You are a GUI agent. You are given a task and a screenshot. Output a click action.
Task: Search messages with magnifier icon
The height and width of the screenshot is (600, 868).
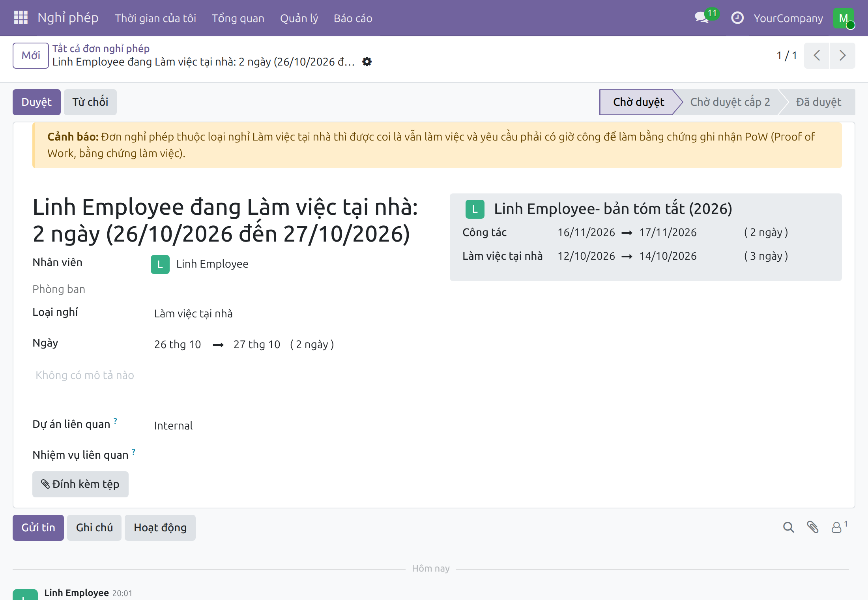pyautogui.click(x=788, y=527)
